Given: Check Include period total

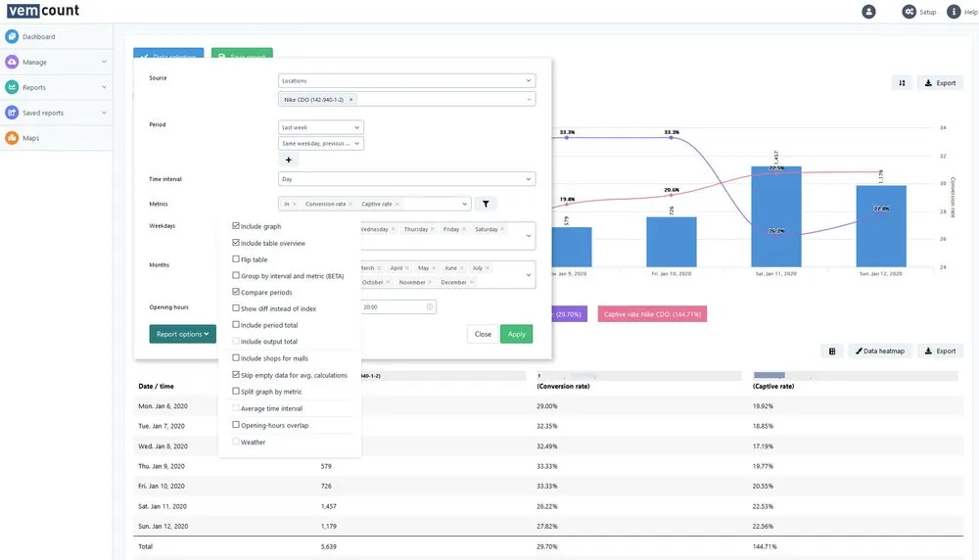Looking at the screenshot, I should coord(236,324).
